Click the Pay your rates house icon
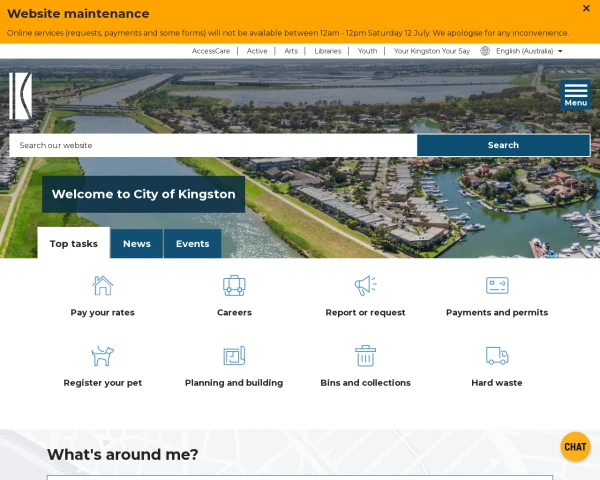600x480 pixels. (103, 286)
